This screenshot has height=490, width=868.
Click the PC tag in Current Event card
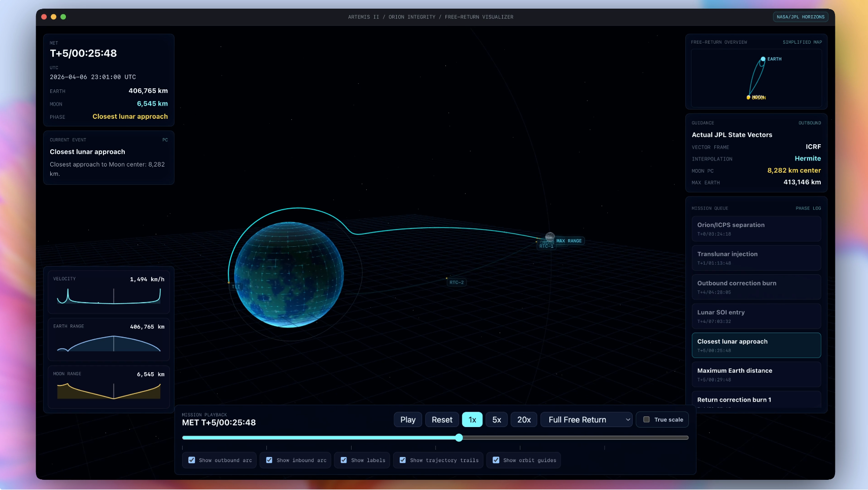165,140
